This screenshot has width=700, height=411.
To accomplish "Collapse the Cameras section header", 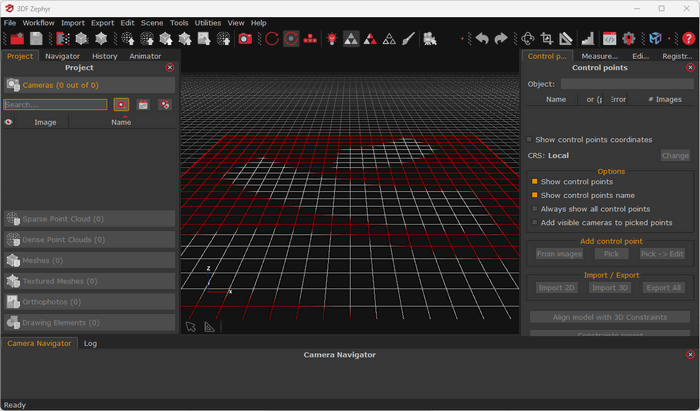I will pyautogui.click(x=90, y=86).
